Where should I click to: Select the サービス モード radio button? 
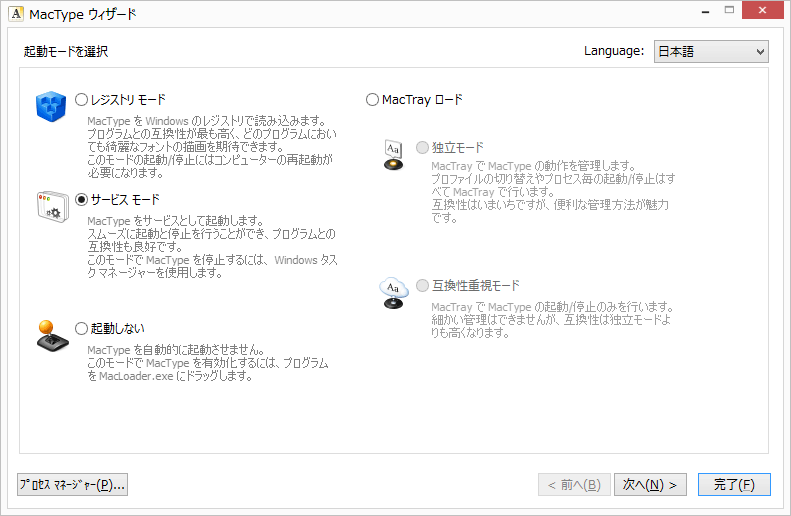[81, 200]
